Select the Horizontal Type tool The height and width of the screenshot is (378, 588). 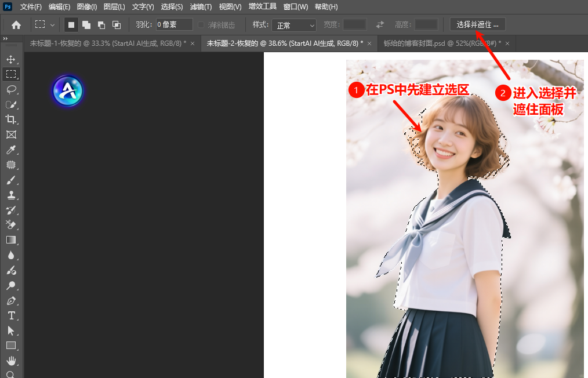(10, 315)
